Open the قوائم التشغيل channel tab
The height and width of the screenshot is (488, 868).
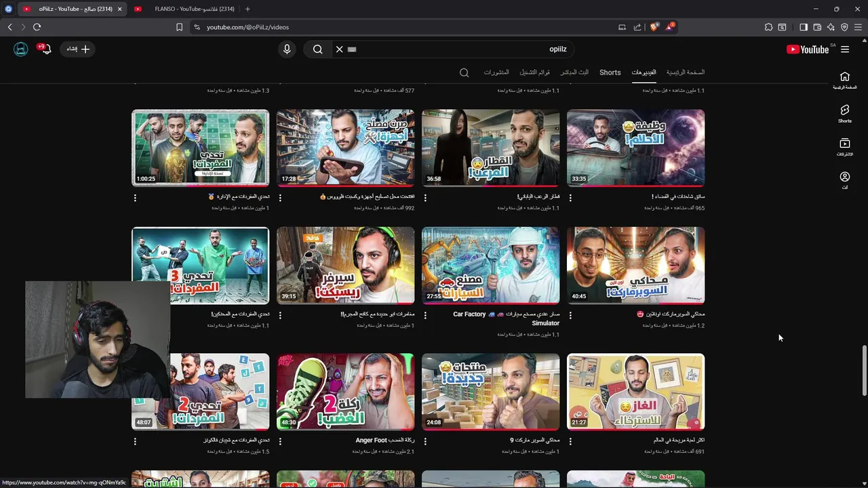[535, 73]
